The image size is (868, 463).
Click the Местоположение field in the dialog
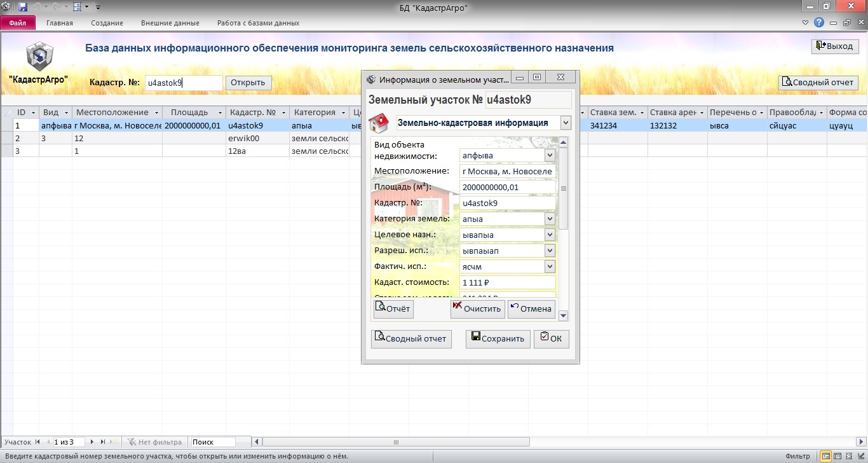click(507, 171)
